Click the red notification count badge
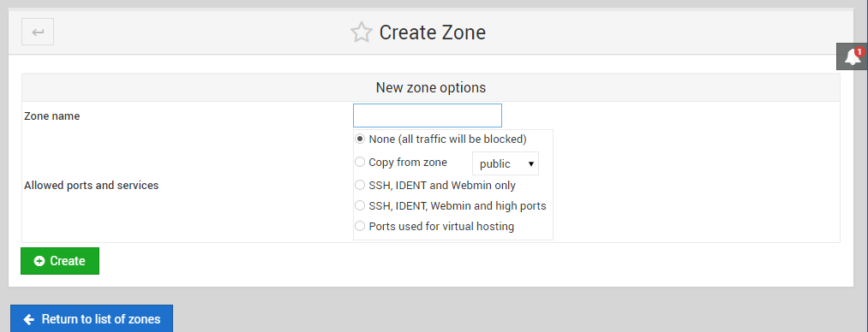This screenshot has height=332, width=868. click(x=859, y=52)
